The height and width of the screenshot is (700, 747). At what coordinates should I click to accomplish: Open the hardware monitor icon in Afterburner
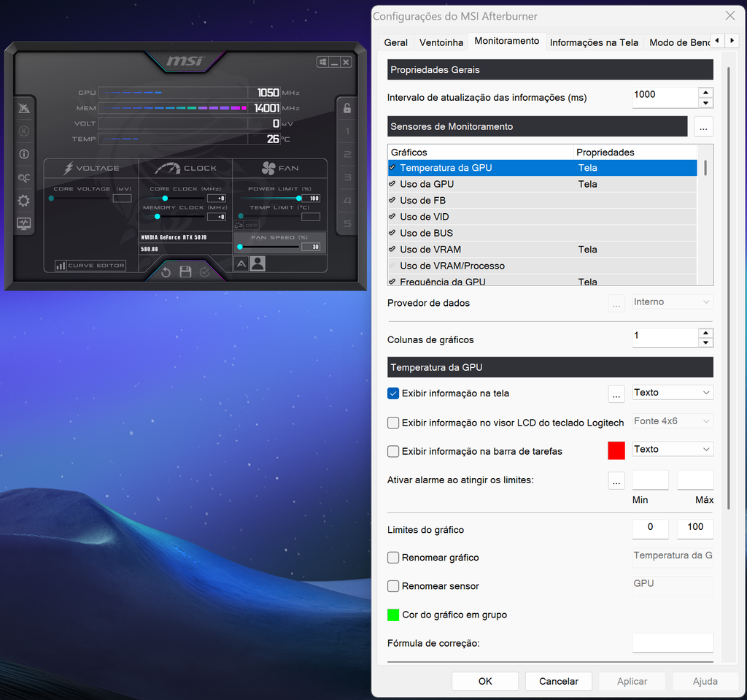coord(24,223)
